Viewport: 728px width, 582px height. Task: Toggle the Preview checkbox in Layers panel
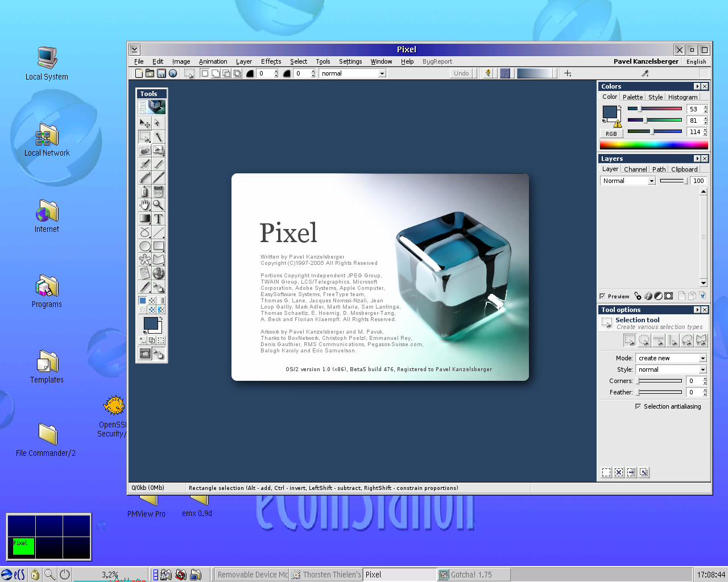(x=602, y=296)
